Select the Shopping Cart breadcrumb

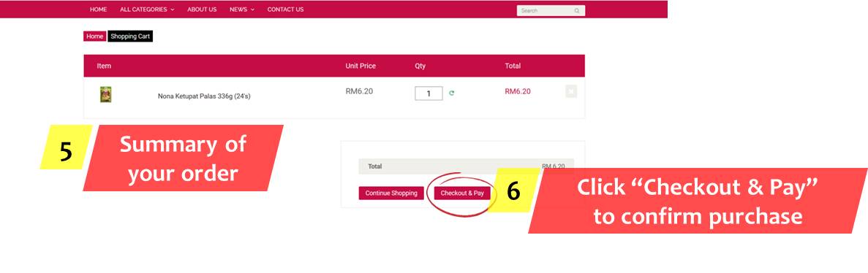click(x=130, y=36)
